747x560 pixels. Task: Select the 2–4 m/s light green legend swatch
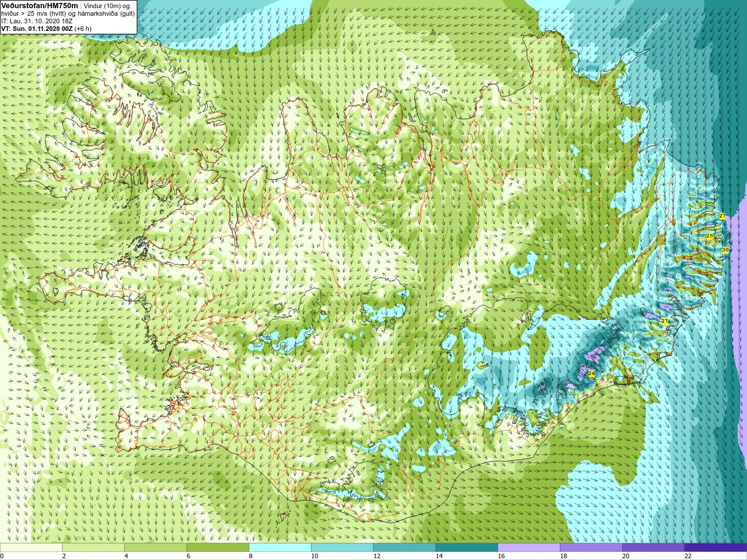(93, 548)
